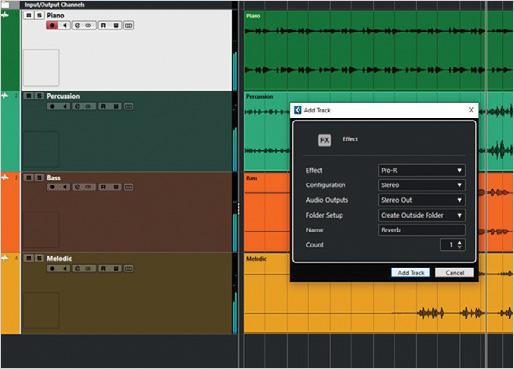514x369 pixels.
Task: Disable record enable on Piano track
Action: [52, 25]
